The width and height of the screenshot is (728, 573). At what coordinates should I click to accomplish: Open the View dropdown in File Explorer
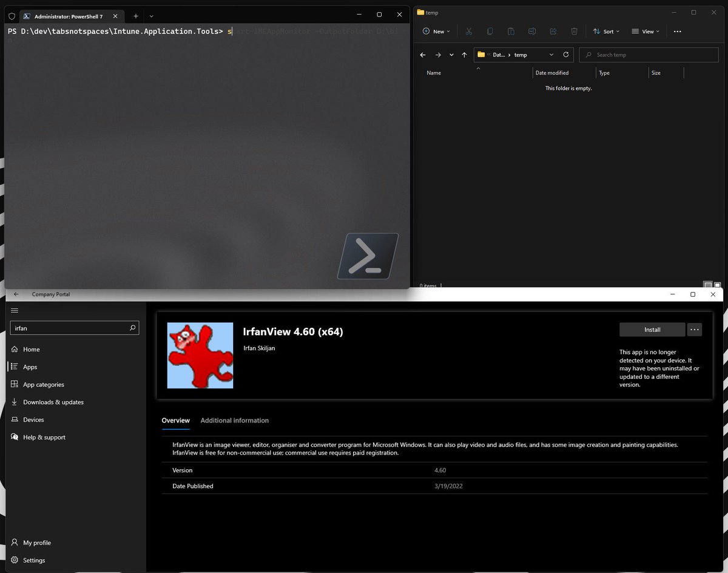pyautogui.click(x=645, y=32)
